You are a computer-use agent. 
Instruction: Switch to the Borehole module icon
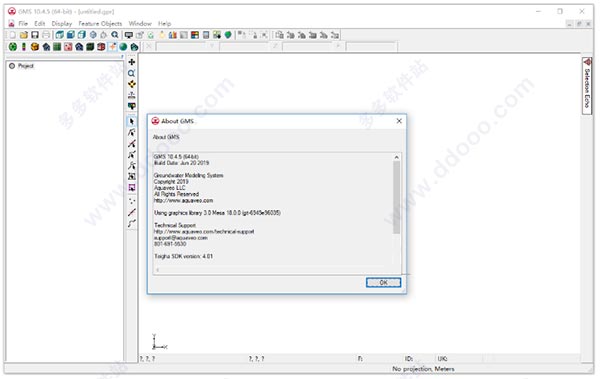pyautogui.click(x=24, y=47)
